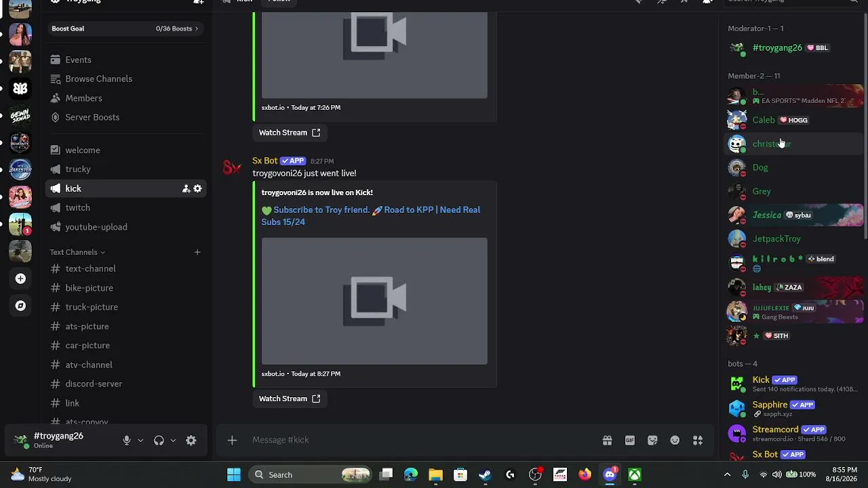Viewport: 868px width, 488px height.
Task: Open the gift Nitro icon in message bar
Action: click(x=607, y=441)
